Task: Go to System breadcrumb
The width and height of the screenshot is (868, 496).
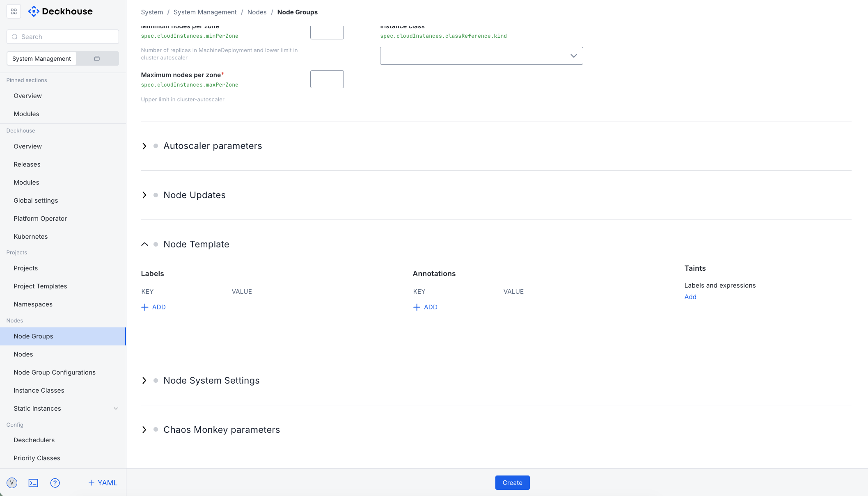Action: 152,12
